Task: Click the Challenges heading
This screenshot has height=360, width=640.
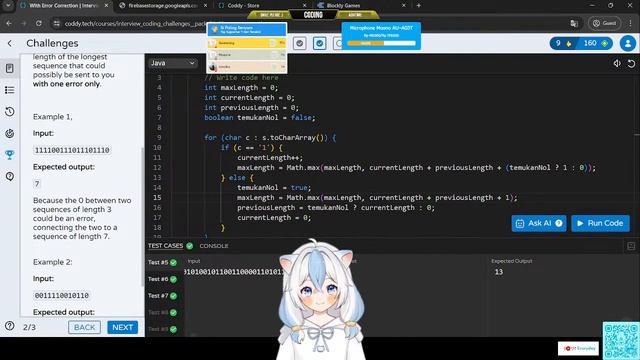Action: tap(52, 43)
